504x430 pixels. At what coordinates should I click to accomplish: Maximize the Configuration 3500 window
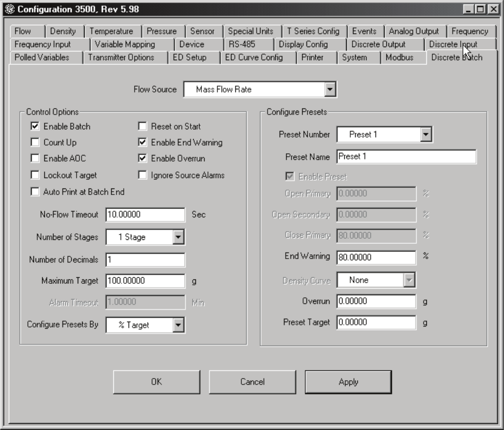click(x=480, y=9)
